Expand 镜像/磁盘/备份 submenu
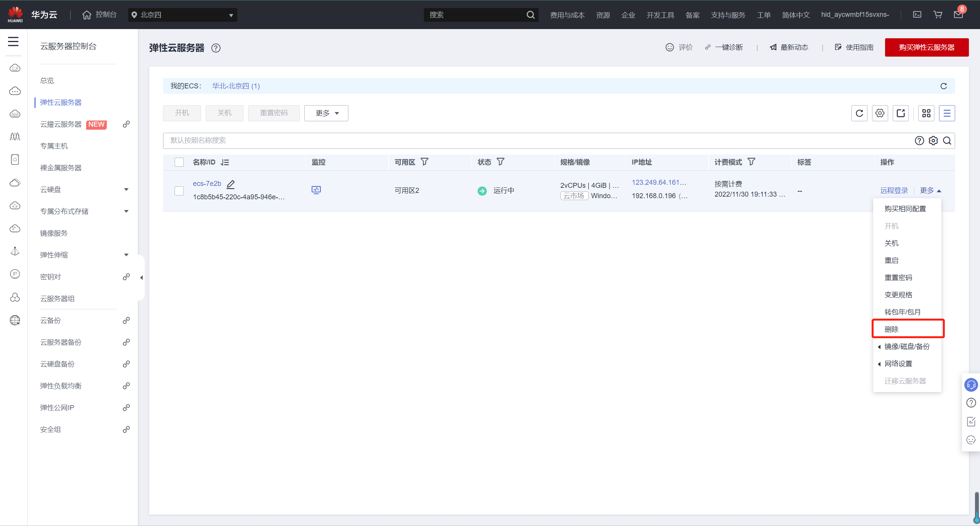Viewport: 980px width, 526px height. tap(907, 347)
